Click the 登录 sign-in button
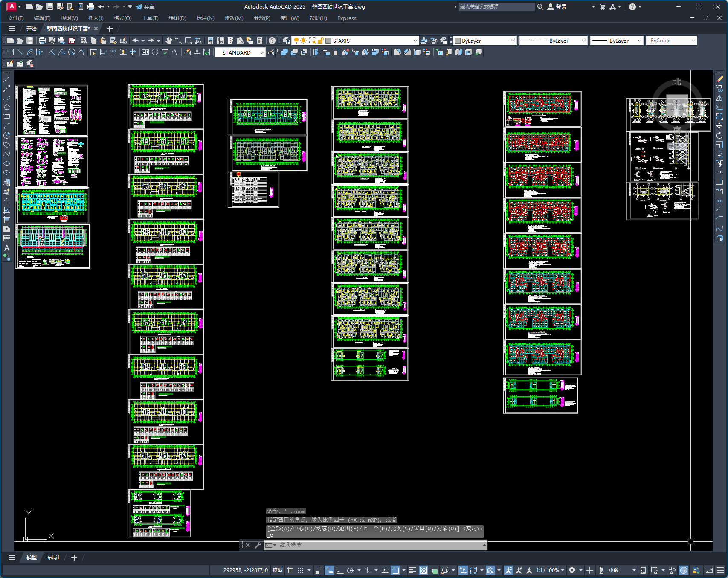Viewport: 728px width, 578px height. coord(557,7)
